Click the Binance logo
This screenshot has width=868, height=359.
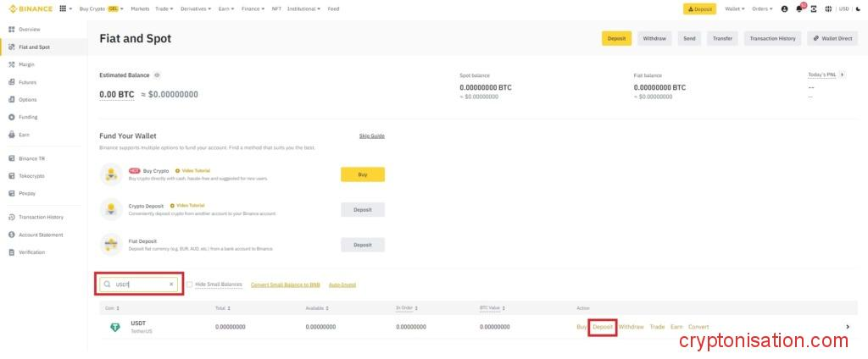tap(29, 8)
